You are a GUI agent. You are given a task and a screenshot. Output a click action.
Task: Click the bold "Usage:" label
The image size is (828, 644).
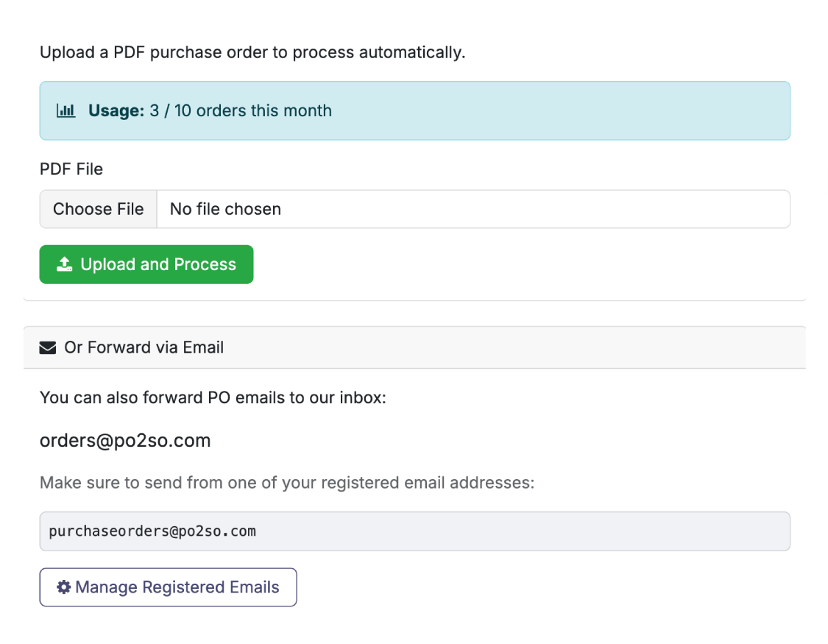[116, 111]
